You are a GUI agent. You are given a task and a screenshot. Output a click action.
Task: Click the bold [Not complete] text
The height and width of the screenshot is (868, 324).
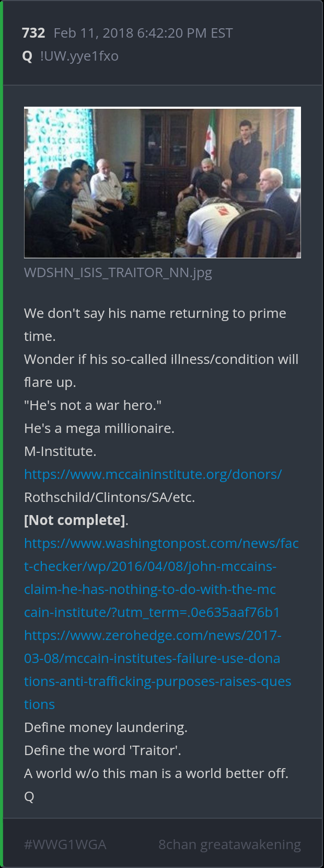click(x=75, y=520)
